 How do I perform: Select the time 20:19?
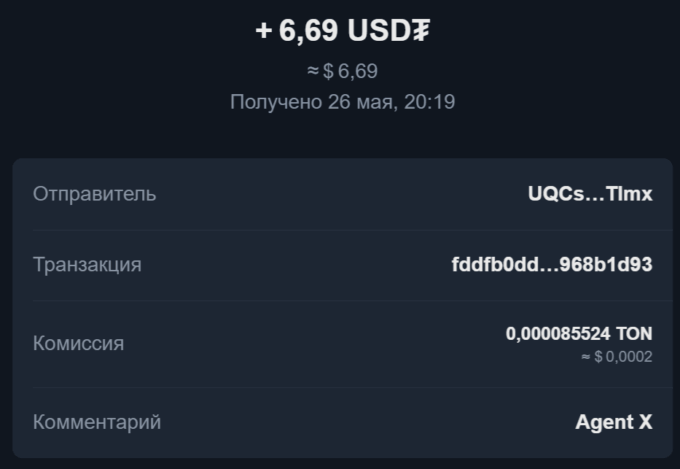click(429, 102)
